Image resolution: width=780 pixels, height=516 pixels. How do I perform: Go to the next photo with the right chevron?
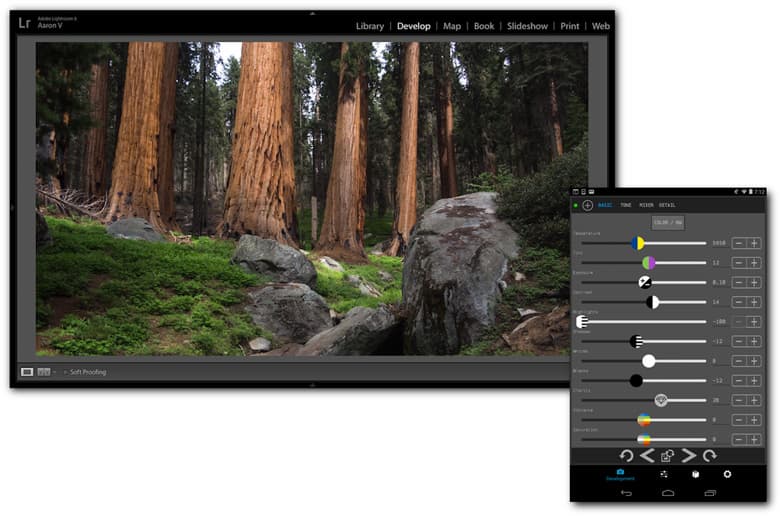click(688, 455)
